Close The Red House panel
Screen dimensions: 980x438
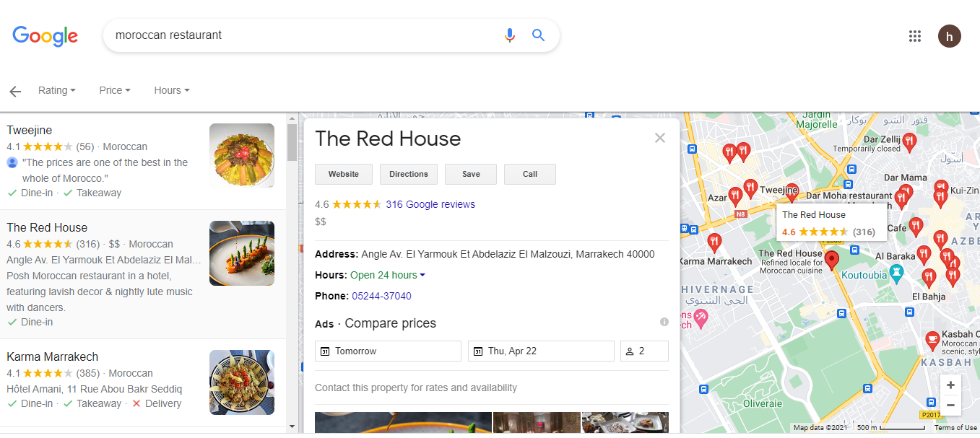point(659,138)
